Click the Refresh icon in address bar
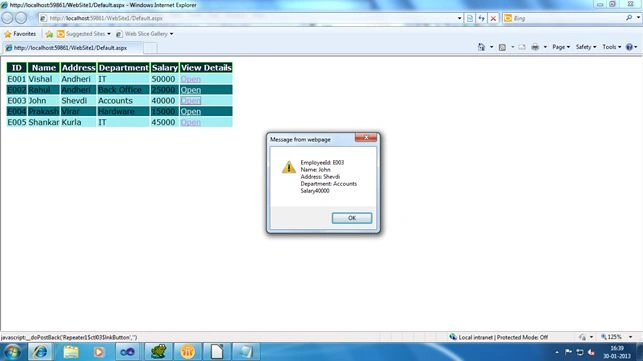This screenshot has height=361, width=643. coord(481,18)
